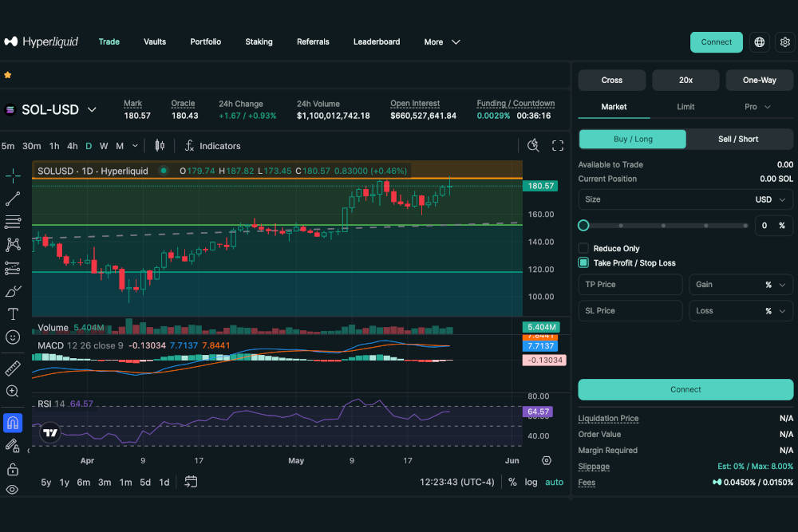Open the Indicators panel via fx icon
The height and width of the screenshot is (532, 798).
click(x=189, y=146)
